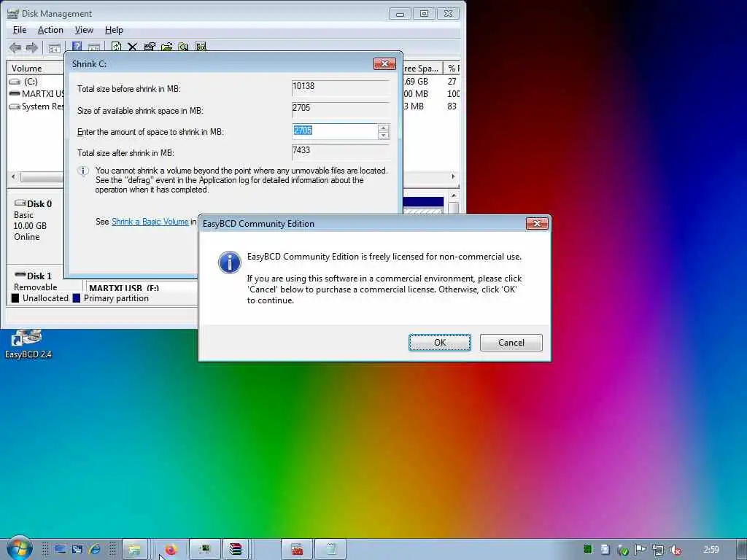Click Cancel in the EasyBCD license dialog
Image resolution: width=747 pixels, height=560 pixels.
511,343
